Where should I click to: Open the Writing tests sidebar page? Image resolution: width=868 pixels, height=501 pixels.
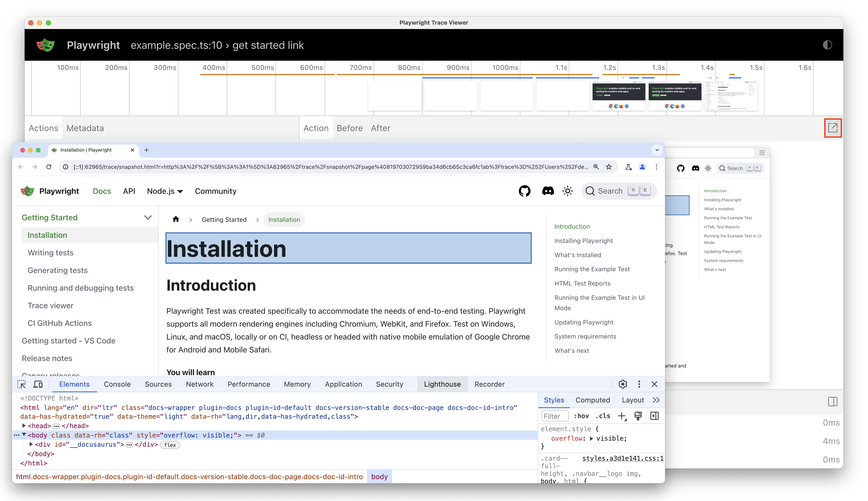50,252
